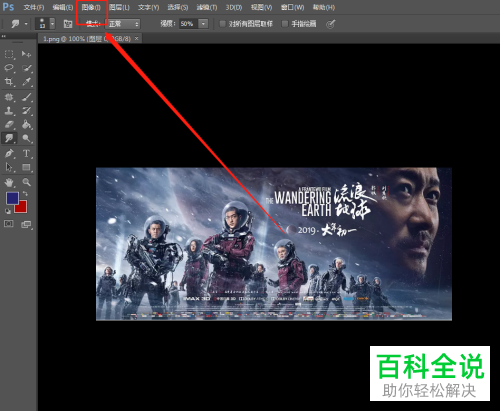Open the 文件(F) menu

tap(34, 7)
